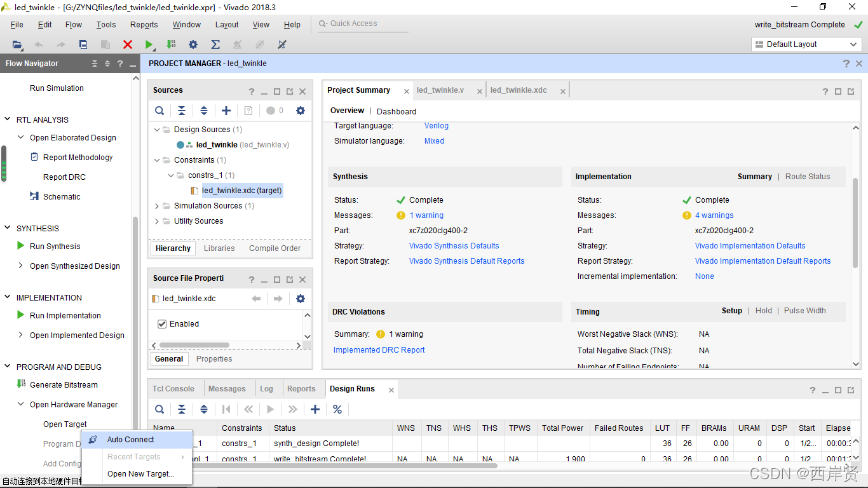Switch to the Tcl Console tab

click(173, 389)
